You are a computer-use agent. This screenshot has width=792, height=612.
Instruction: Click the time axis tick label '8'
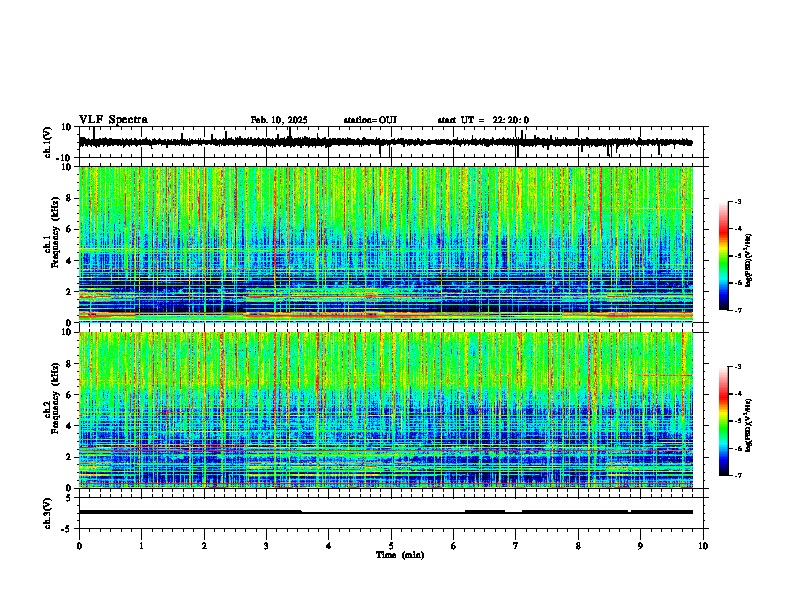(578, 546)
